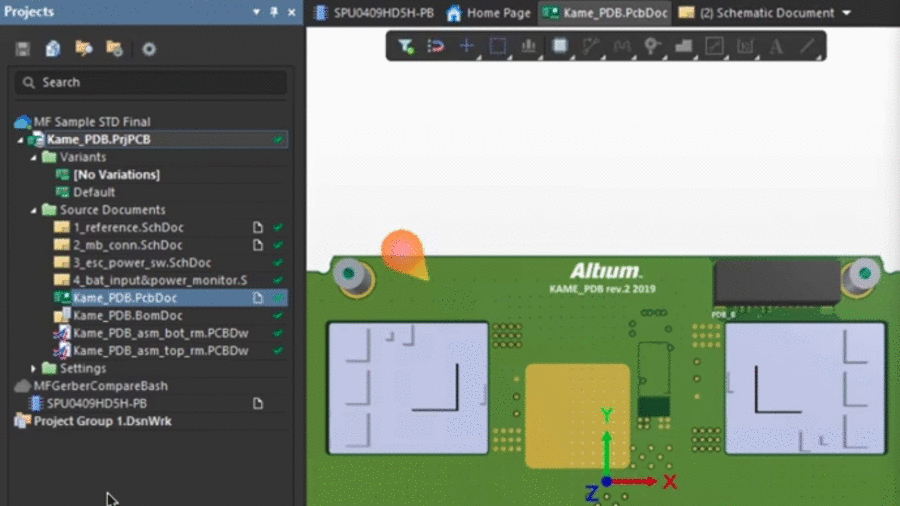Collapse the Variants folder
The height and width of the screenshot is (506, 900).
[x=34, y=157]
